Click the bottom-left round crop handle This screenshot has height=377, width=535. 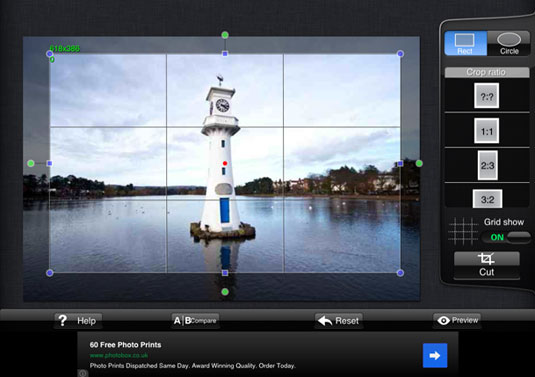[49, 273]
